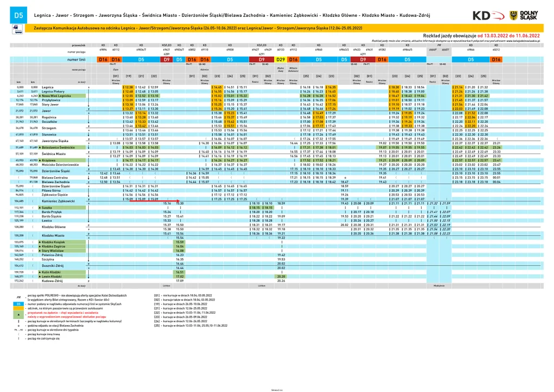Click the request-stop triangle beside Krzyżowa
The image size is (554, 392).
40,161
